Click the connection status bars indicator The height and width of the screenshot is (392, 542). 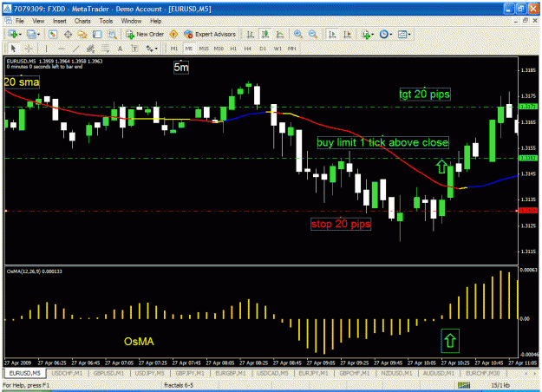tap(464, 385)
